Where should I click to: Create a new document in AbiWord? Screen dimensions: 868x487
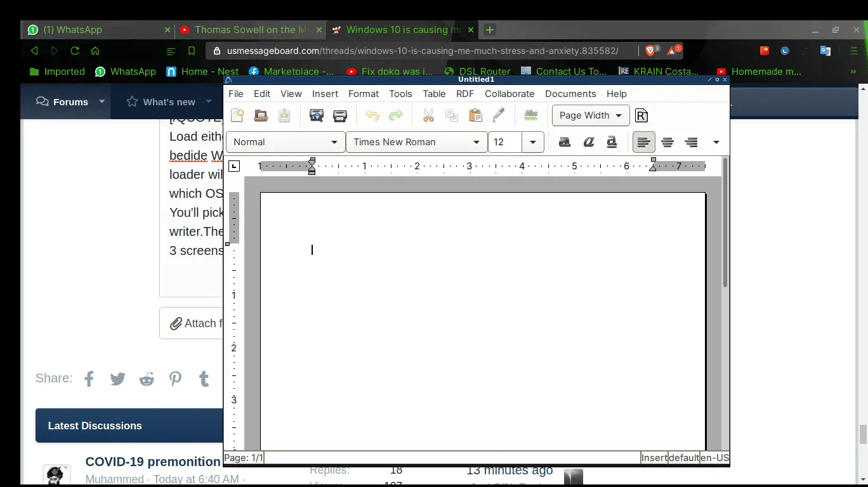pyautogui.click(x=237, y=115)
